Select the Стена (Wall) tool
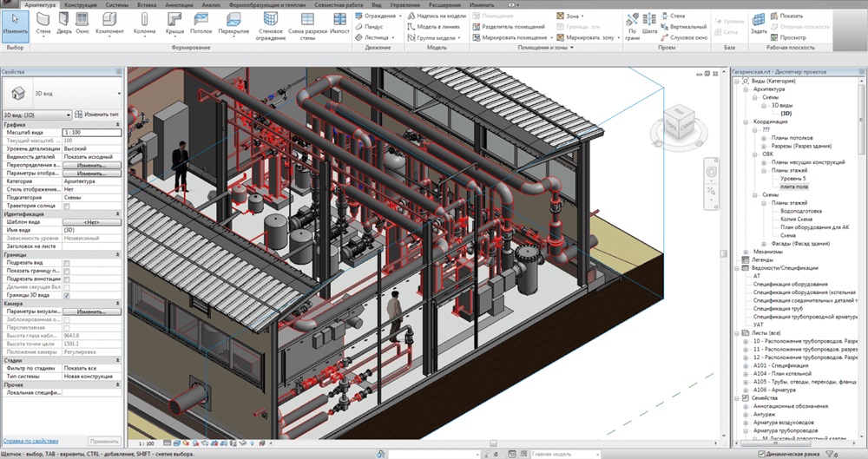Image resolution: width=868 pixels, height=459 pixels. [43, 23]
